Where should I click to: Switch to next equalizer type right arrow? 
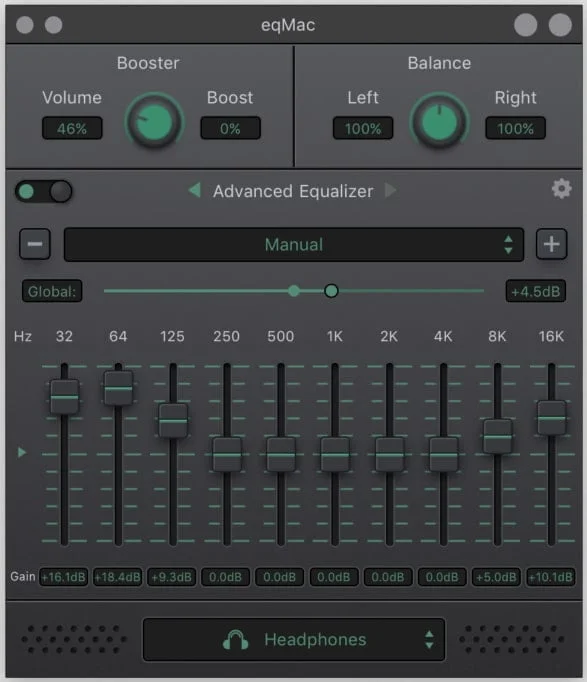point(390,190)
